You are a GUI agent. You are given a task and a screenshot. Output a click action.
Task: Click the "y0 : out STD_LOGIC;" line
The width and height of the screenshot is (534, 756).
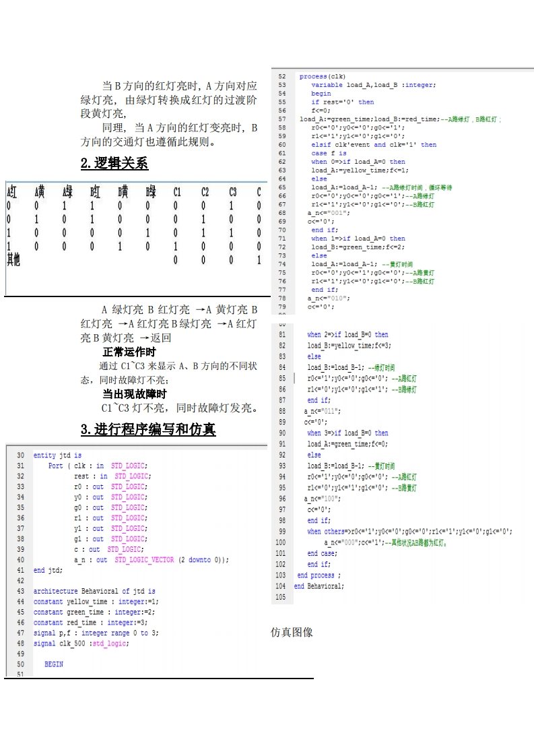111,497
